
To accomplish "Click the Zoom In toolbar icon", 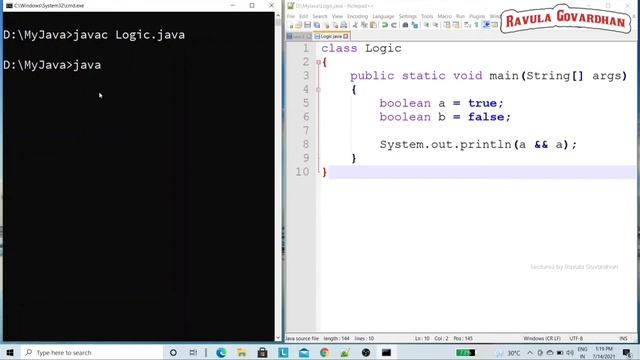I will point(427,25).
